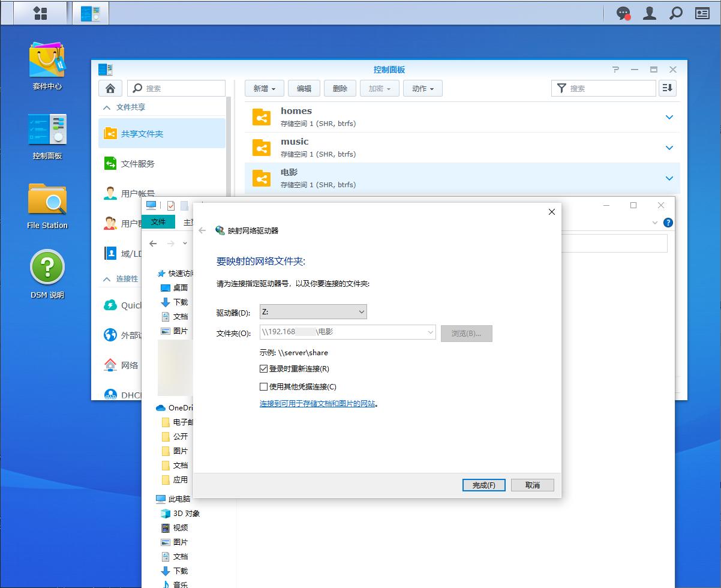Image resolution: width=721 pixels, height=588 pixels.
Task: Open the user account options icon
Action: (650, 13)
